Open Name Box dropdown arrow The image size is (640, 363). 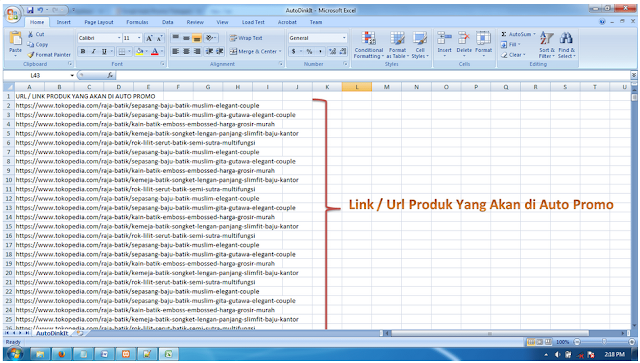click(x=72, y=76)
